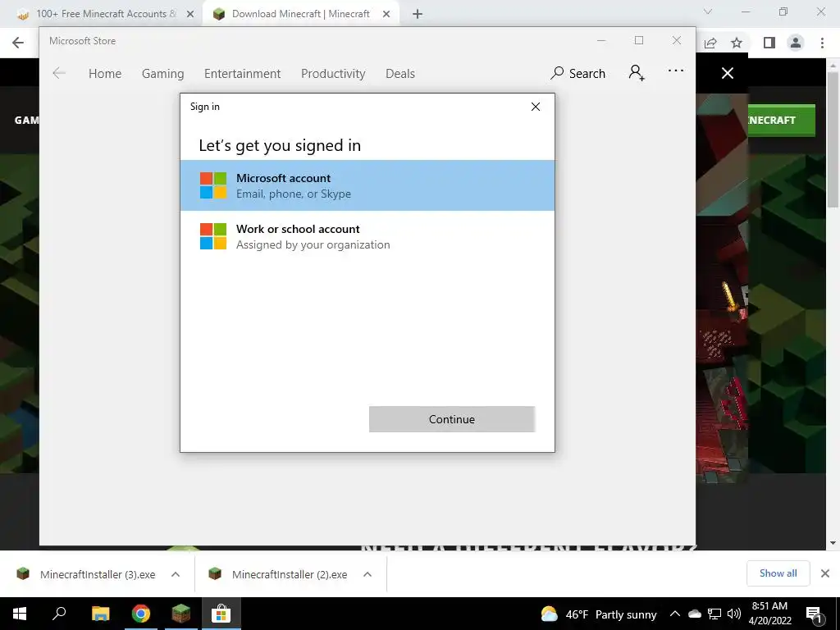The width and height of the screenshot is (840, 630).
Task: Switch to the Entertainment tab
Action: click(242, 73)
